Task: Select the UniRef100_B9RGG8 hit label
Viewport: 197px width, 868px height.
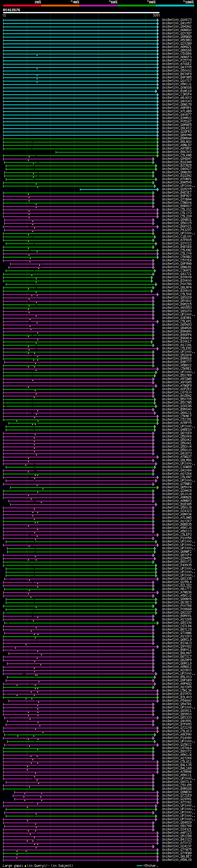Action: pos(177,789)
